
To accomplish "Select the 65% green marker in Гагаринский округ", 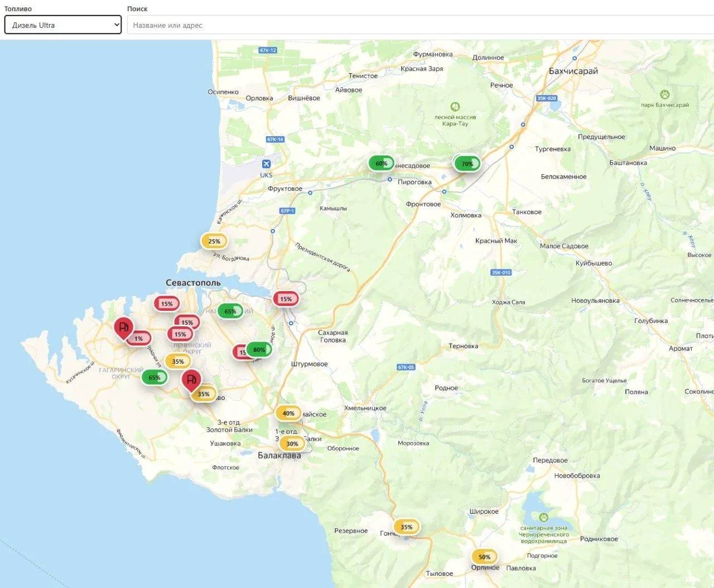I will point(155,377).
